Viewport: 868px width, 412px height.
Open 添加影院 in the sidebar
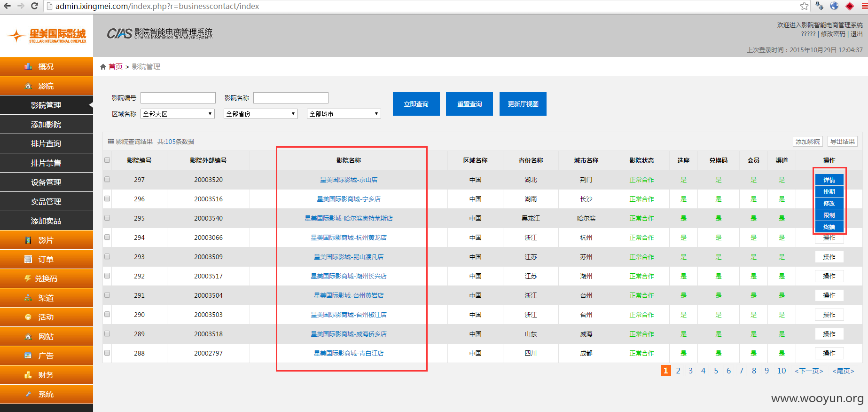[x=47, y=124]
